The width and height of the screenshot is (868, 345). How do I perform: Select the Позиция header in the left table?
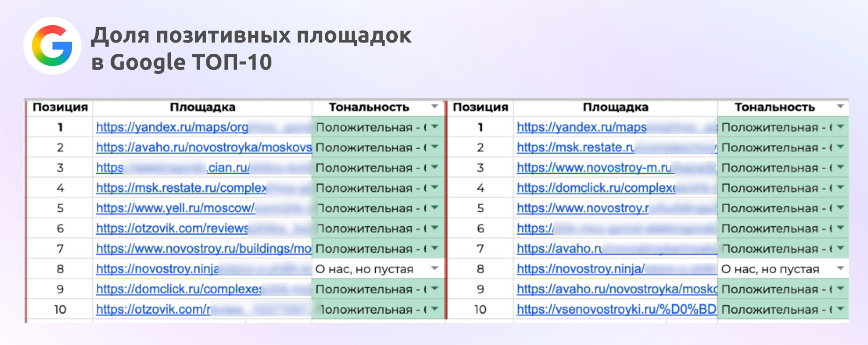(x=60, y=107)
